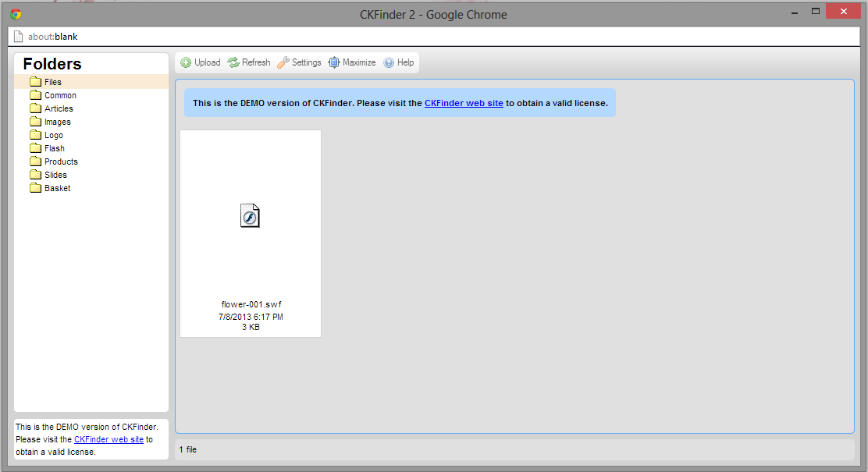
Task: Click the Chrome logo in the title bar
Action: click(x=16, y=14)
